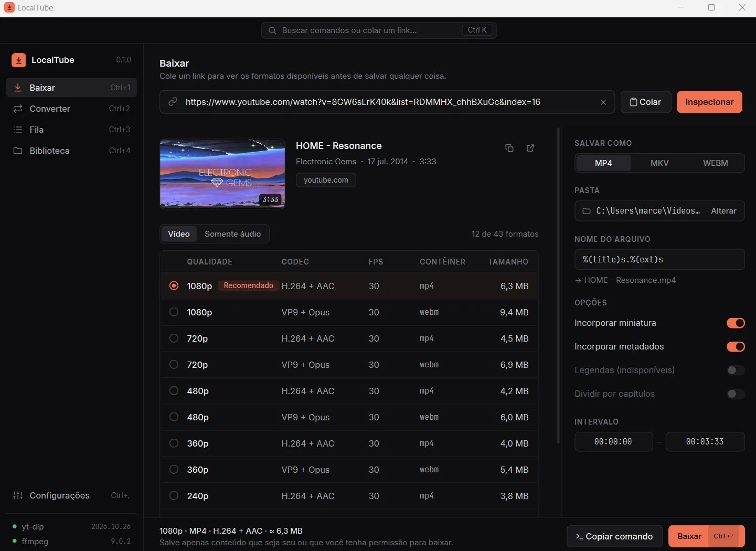
Task: Click the interval start time 00:00:00 field
Action: pyautogui.click(x=613, y=442)
